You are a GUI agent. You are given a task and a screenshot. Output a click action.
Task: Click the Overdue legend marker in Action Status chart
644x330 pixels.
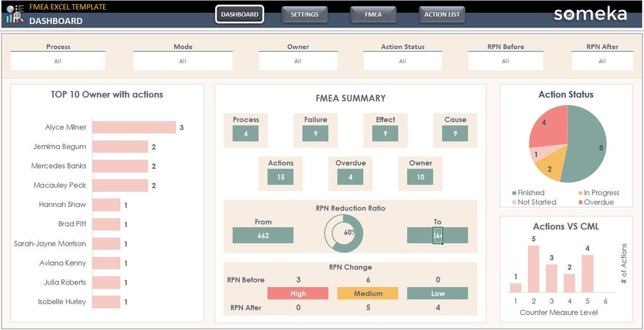click(580, 202)
